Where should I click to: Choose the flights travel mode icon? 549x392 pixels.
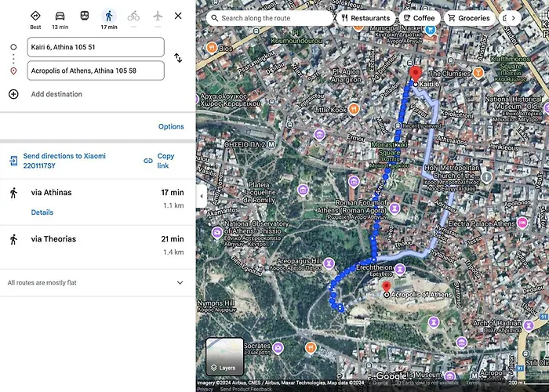158,16
